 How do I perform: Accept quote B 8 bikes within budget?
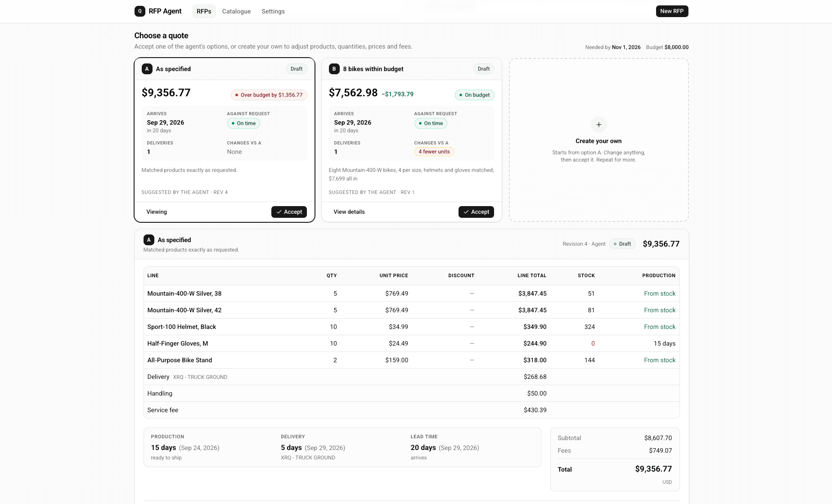[476, 212]
